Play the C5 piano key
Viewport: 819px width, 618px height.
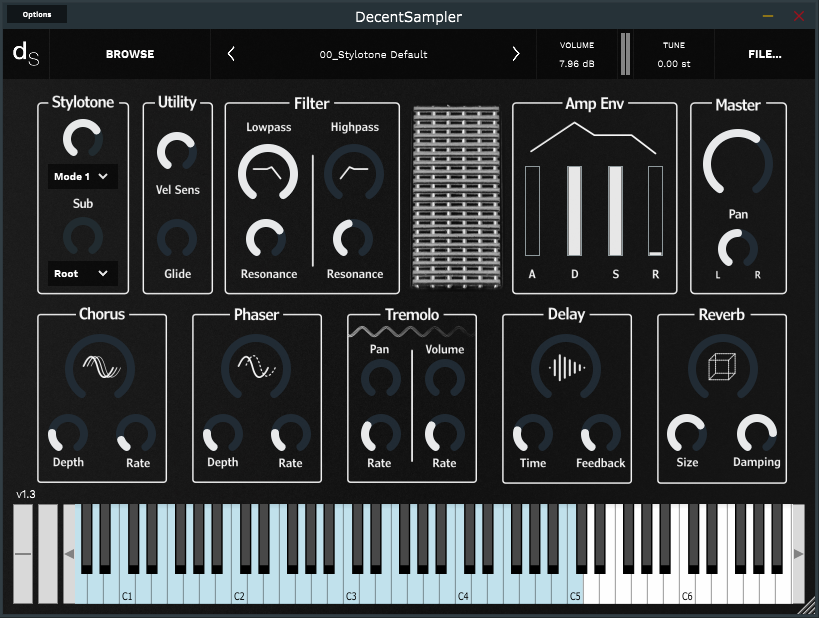click(575, 590)
